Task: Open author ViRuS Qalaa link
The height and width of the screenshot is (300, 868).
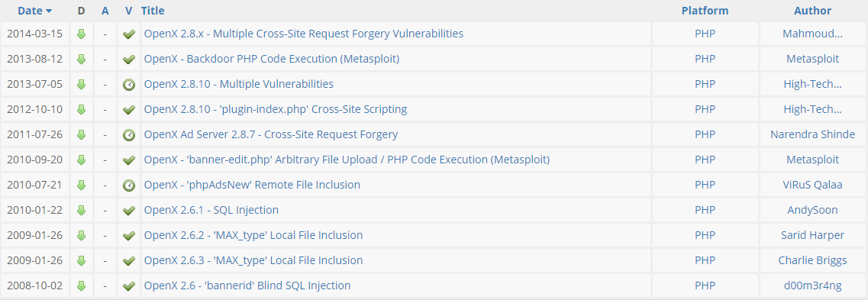Action: (x=812, y=185)
